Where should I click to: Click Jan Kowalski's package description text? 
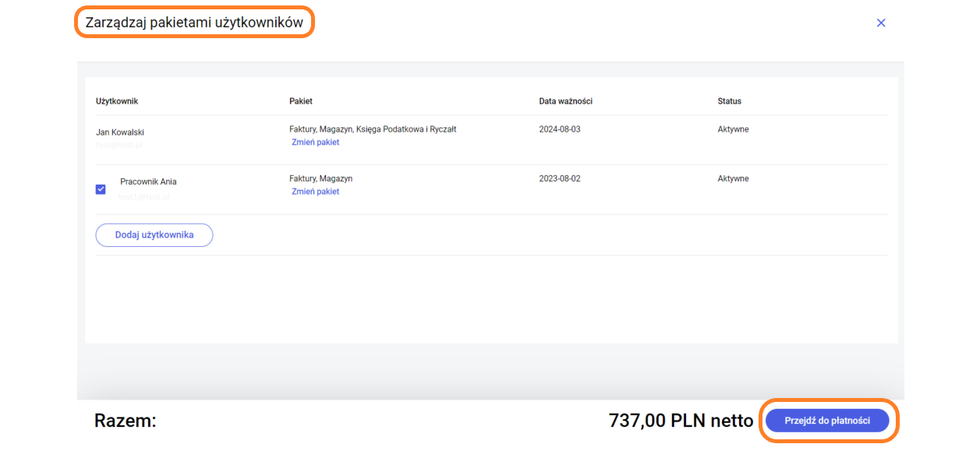pyautogui.click(x=373, y=129)
